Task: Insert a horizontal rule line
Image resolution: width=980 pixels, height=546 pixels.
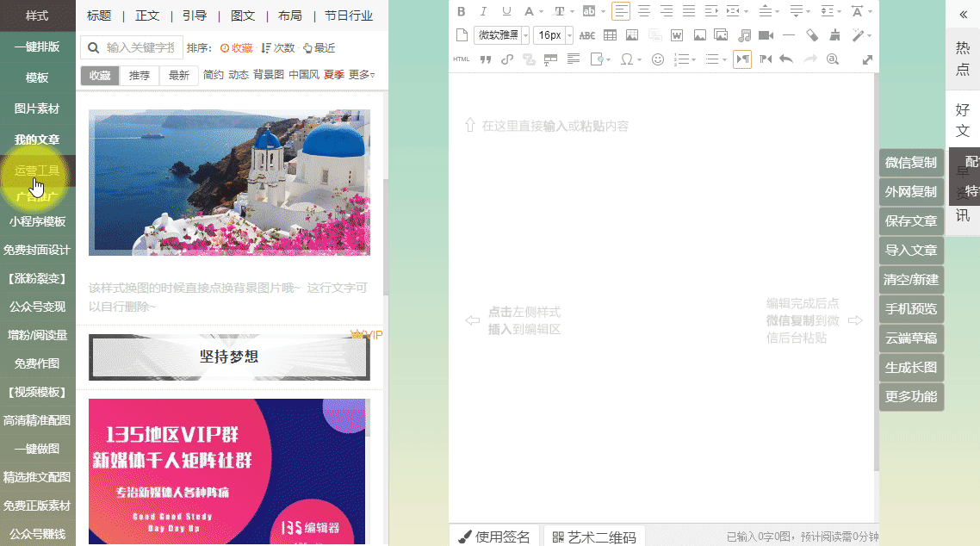Action: 789,35
